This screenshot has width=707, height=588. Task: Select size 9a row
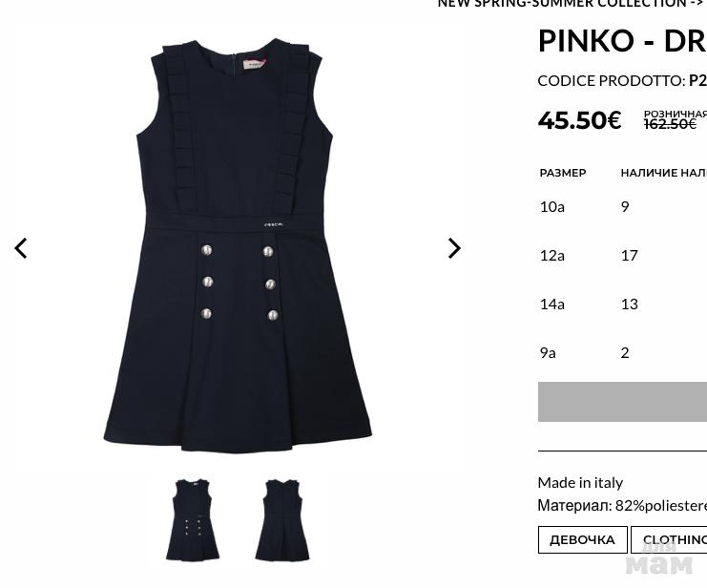pyautogui.click(x=623, y=352)
